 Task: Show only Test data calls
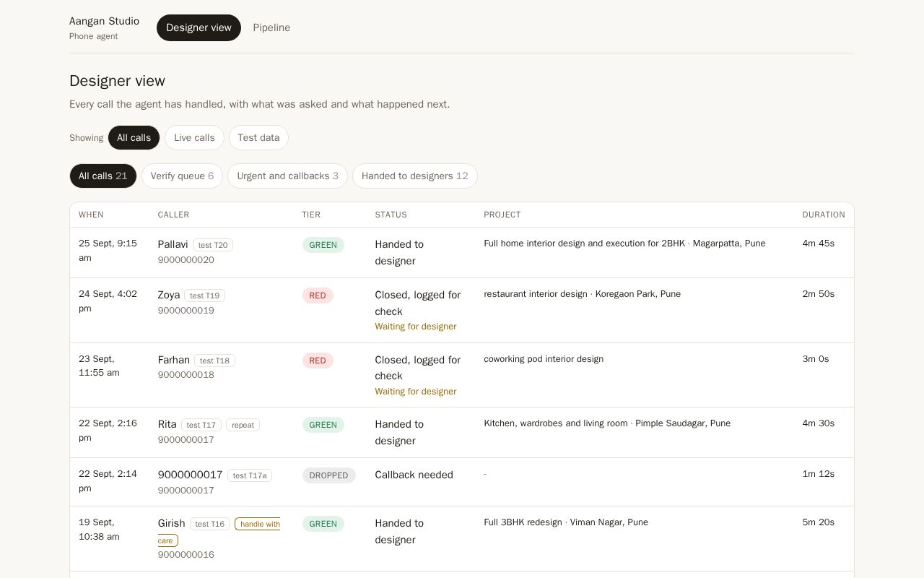(x=258, y=138)
